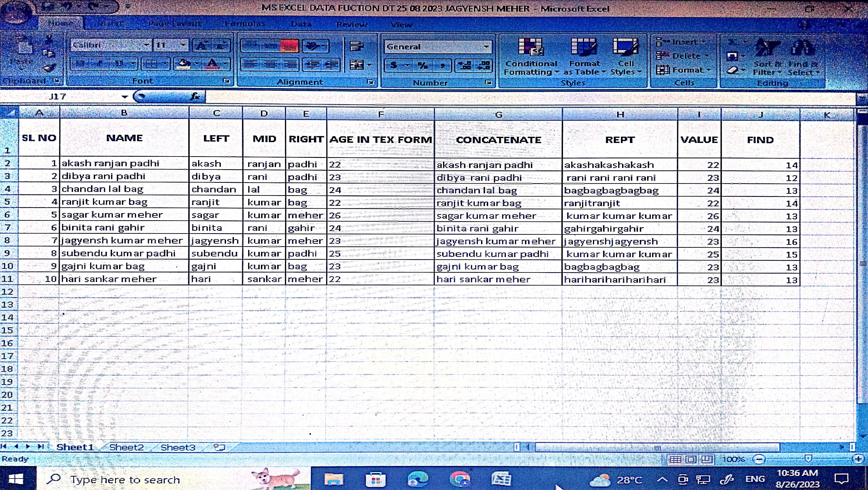
Task: Click the Font Color A icon
Action: click(213, 64)
